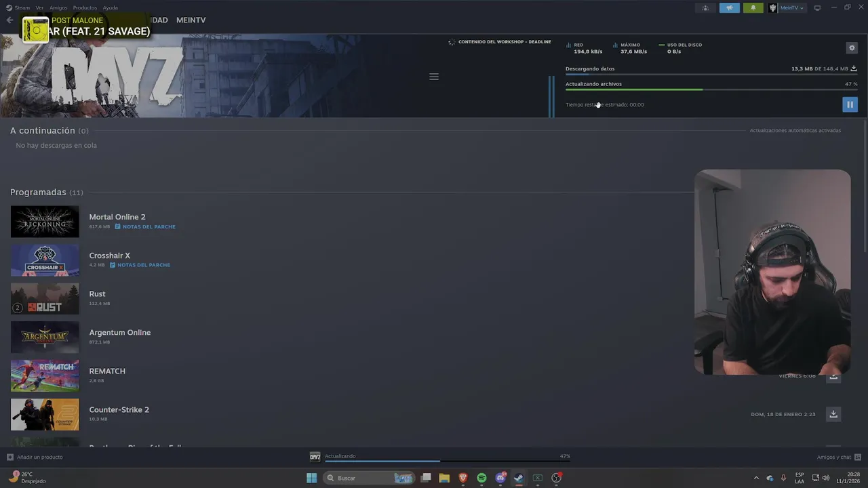This screenshot has width=868, height=488.
Task: Open File Explorer from the taskbar
Action: [444, 478]
